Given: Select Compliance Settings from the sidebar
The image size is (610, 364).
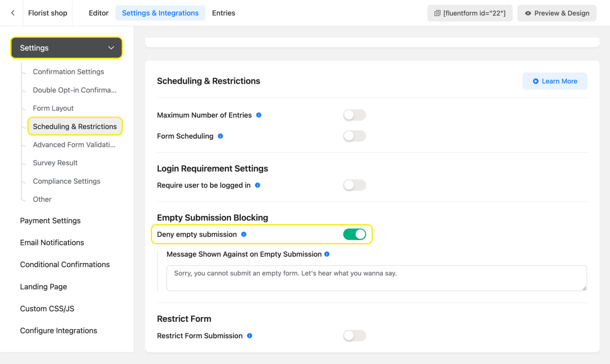Looking at the screenshot, I should point(66,181).
